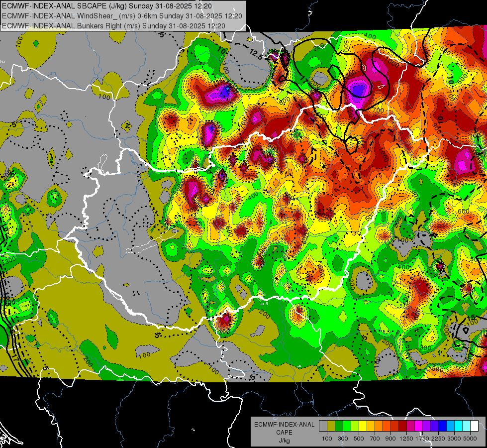The image size is (487, 448).
Task: Pick the amber legend swatch
Action: pos(371,426)
